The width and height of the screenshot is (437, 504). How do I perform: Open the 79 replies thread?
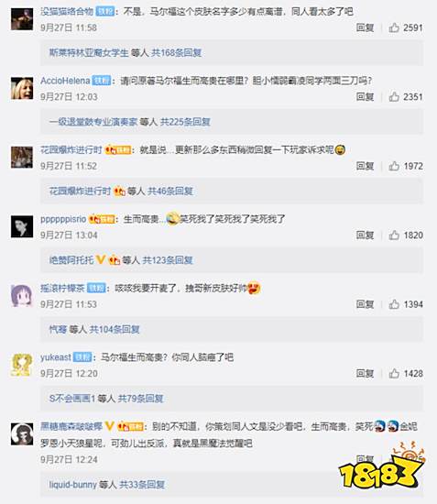tap(141, 399)
